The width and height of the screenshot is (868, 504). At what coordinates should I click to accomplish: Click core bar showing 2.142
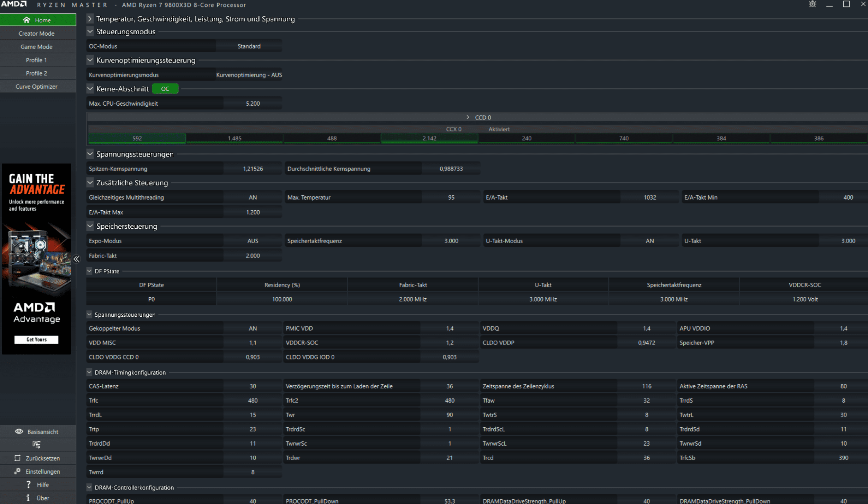[429, 138]
